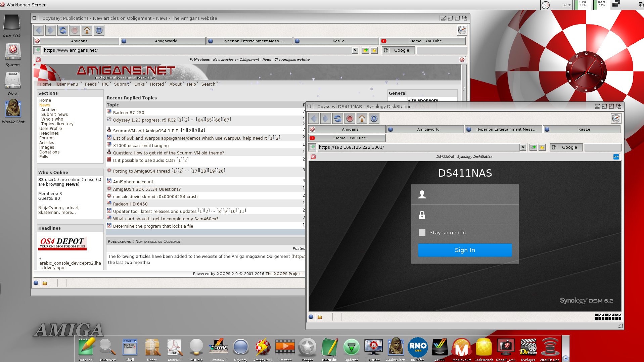Click Stop button in DS411NAS browser window
The width and height of the screenshot is (644, 362).
[350, 119]
